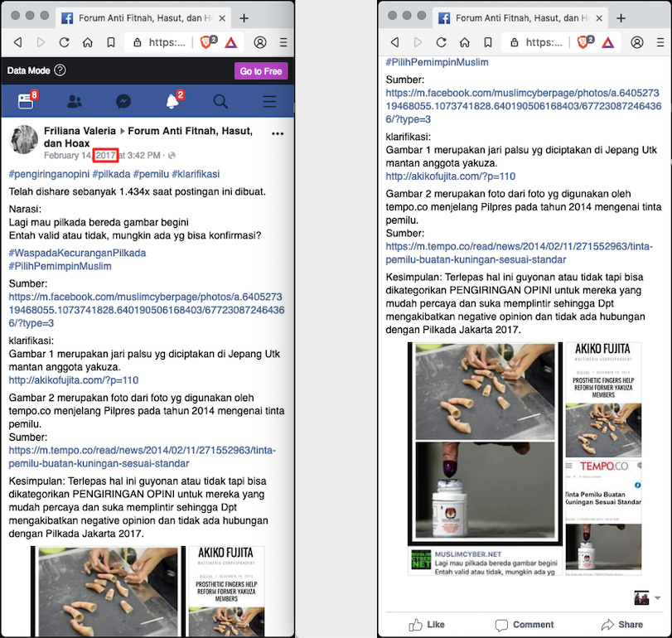
Task: Click #pengiringanopini hashtag
Action: click(x=49, y=174)
